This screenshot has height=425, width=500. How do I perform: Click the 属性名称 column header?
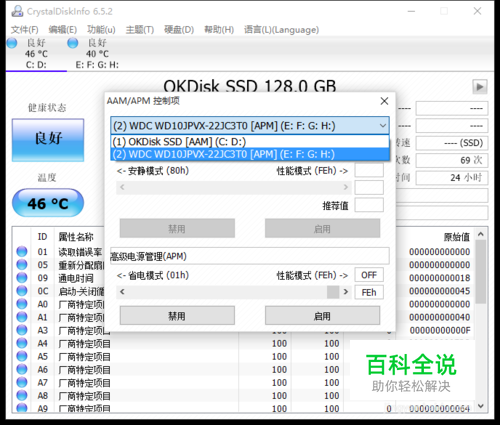(76, 237)
